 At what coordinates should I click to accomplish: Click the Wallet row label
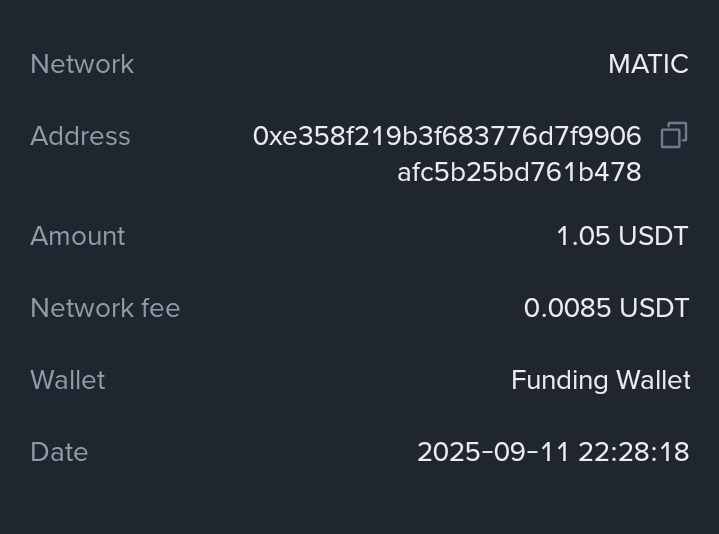click(x=68, y=380)
